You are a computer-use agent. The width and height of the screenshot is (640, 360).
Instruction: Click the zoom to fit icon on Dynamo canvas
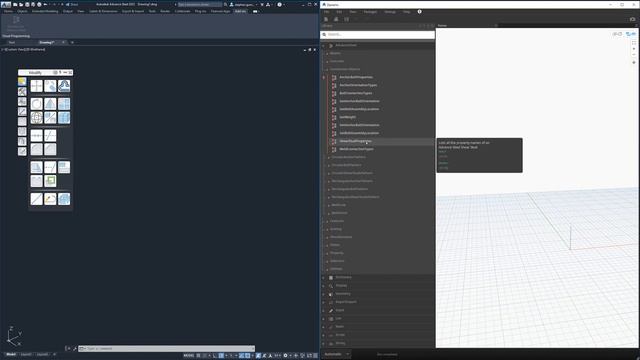pos(634,43)
